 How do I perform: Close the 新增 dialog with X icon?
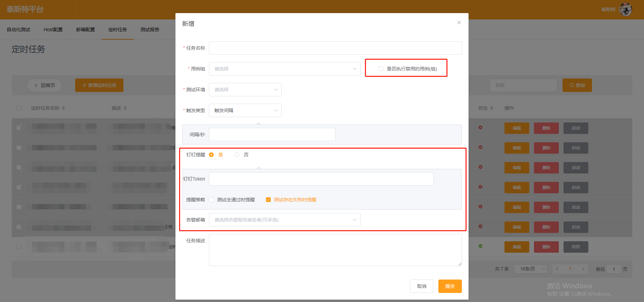tap(459, 22)
